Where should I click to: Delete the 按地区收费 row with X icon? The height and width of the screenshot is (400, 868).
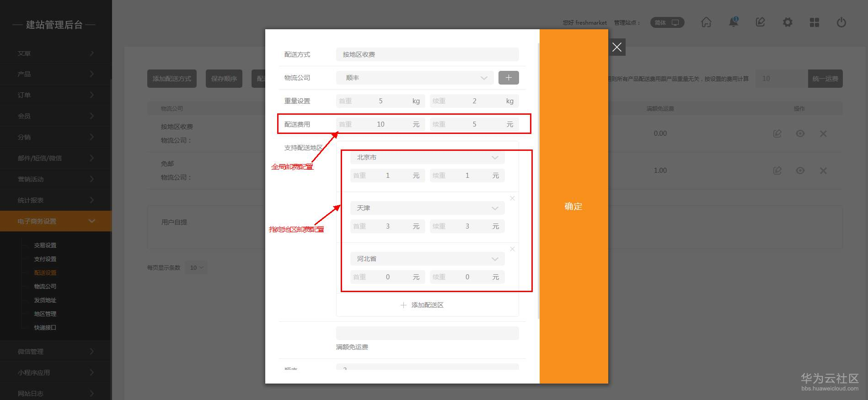(x=823, y=133)
